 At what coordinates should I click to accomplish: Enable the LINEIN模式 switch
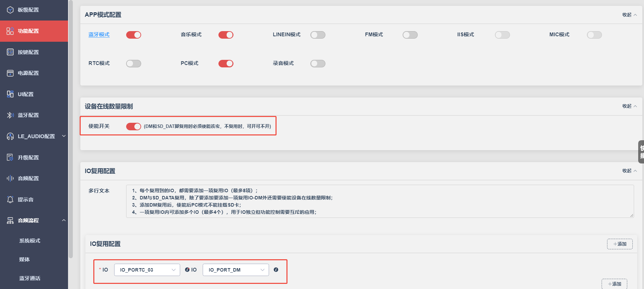click(x=318, y=35)
